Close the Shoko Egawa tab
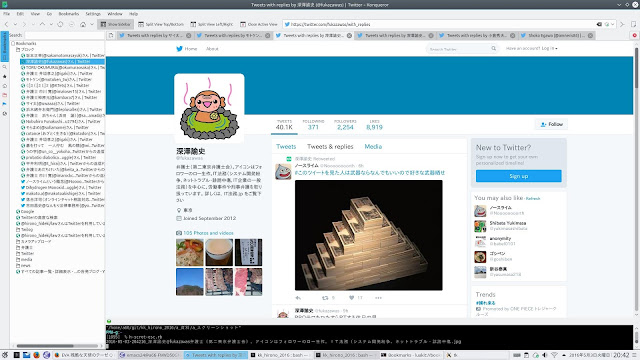The width and height of the screenshot is (640, 360). (x=590, y=36)
